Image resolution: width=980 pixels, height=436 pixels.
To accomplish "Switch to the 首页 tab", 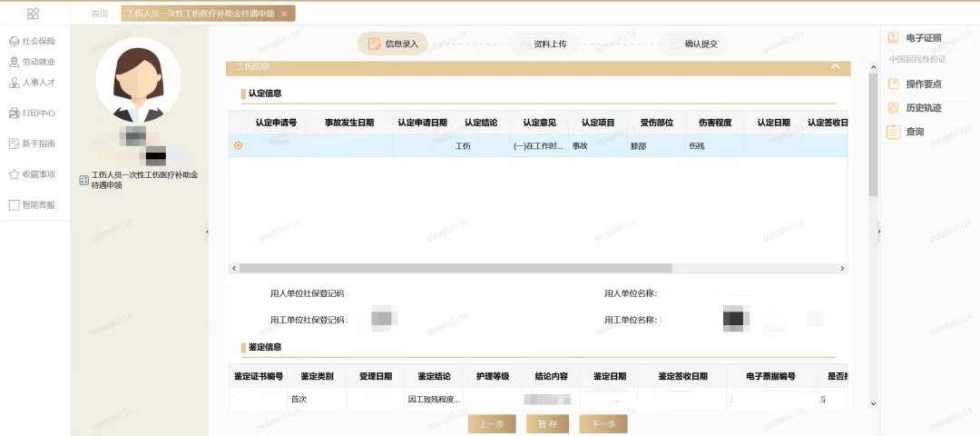I will pos(100,14).
